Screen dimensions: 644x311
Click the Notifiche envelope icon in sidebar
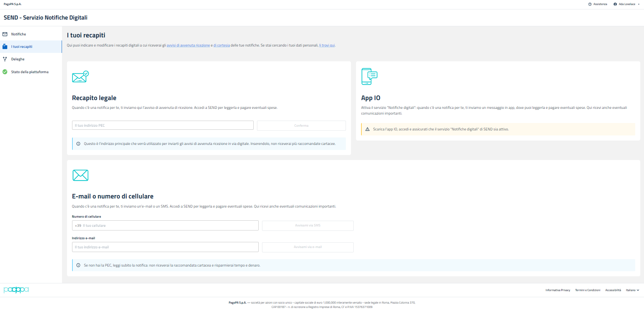(5, 34)
